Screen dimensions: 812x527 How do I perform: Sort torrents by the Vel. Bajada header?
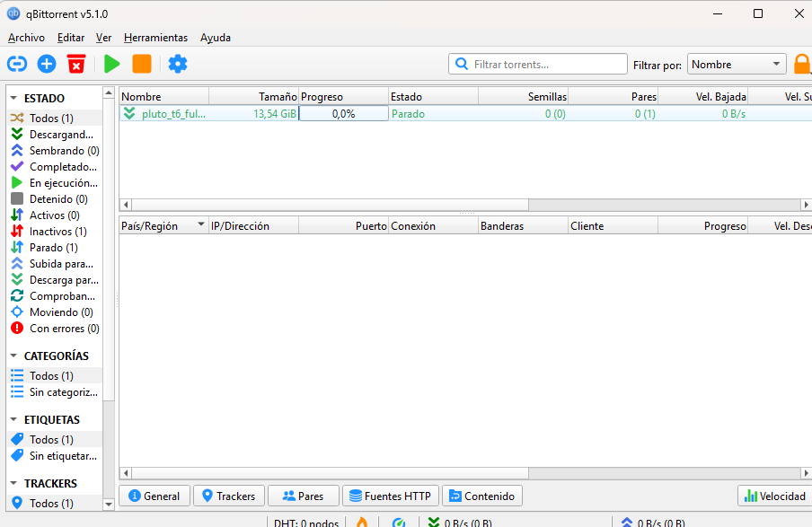pos(702,97)
